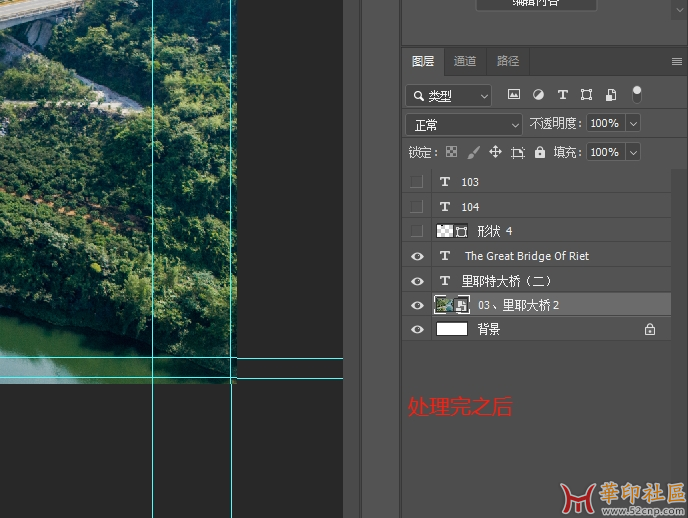Open the 正常 blend mode dropdown

coord(464,125)
